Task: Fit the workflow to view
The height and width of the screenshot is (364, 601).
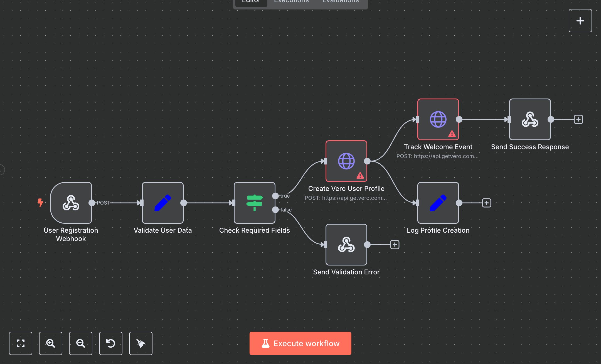Action: pos(21,343)
